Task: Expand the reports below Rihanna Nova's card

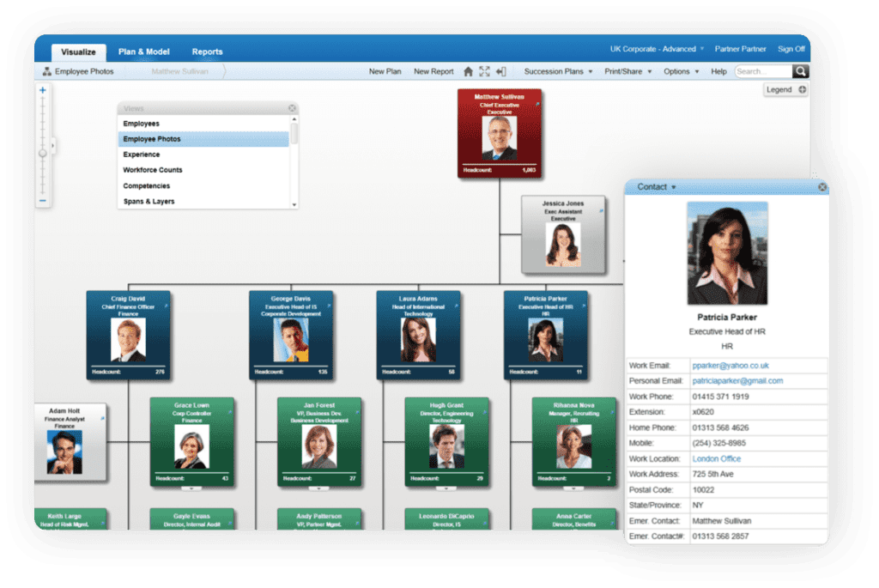Action: pos(573,488)
